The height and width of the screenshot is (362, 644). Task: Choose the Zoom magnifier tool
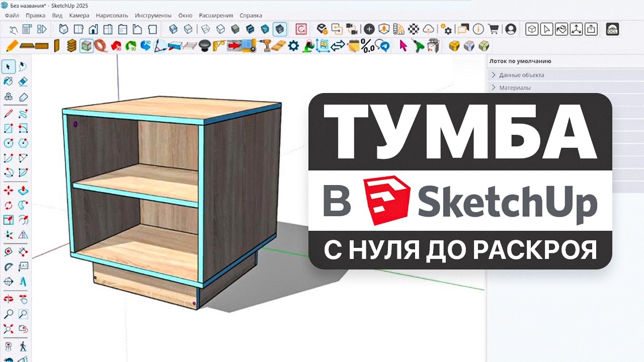(x=9, y=314)
